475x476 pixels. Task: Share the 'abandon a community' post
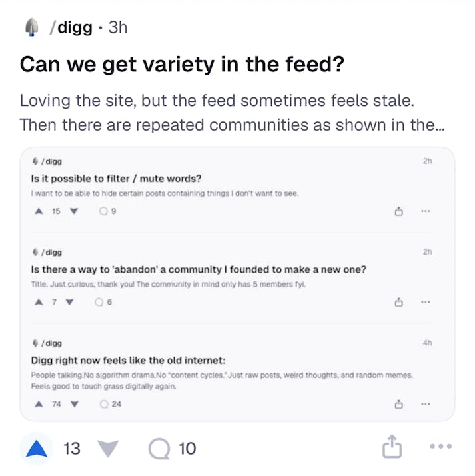pos(399,303)
